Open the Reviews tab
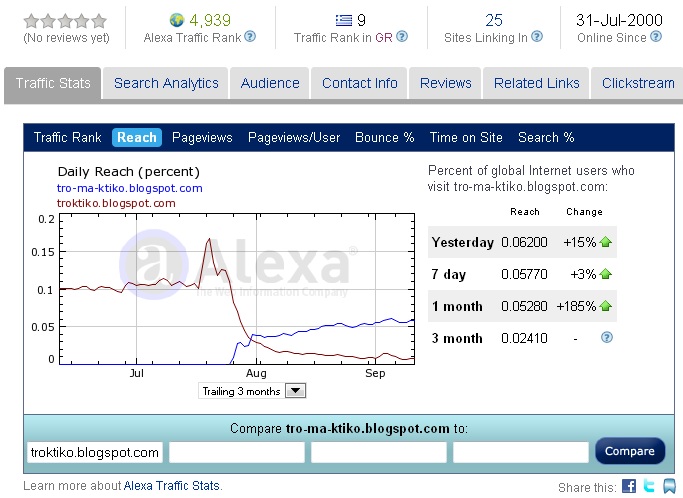This screenshot has height=498, width=683. (x=445, y=83)
